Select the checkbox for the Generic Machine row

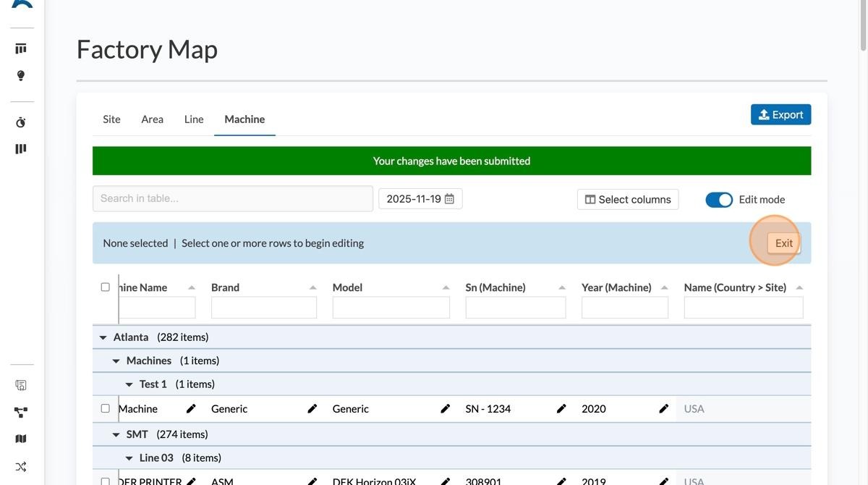(x=105, y=409)
